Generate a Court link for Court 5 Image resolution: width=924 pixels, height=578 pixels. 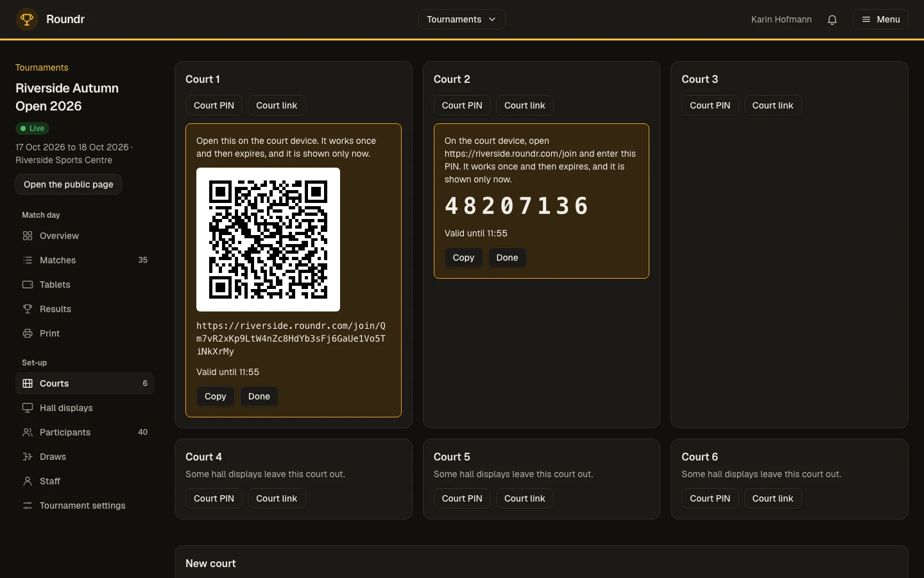[x=525, y=498]
